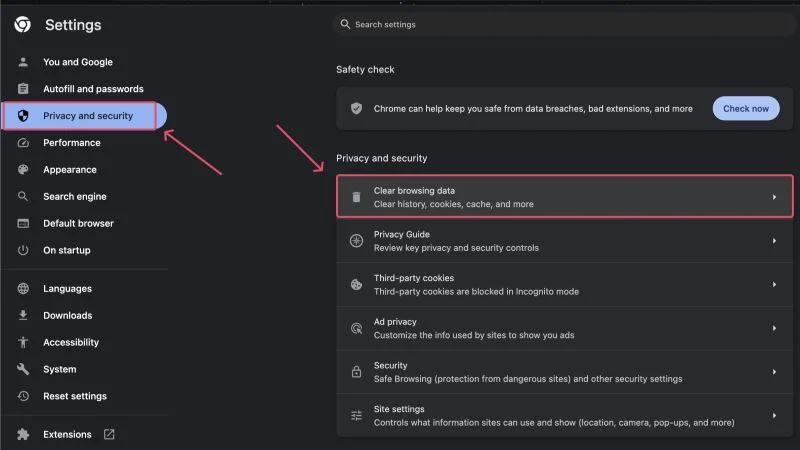Click 'Third-party cookies are blocked in Incognito mode'
800x450 pixels.
[476, 291]
